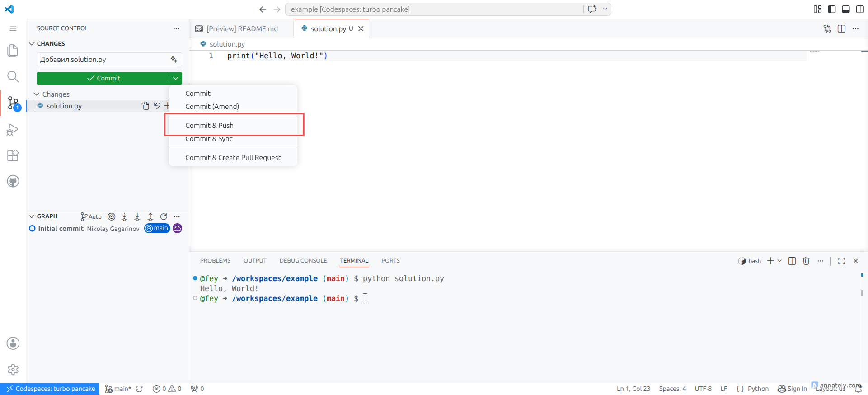Select the Initial commit row in Graph
Image resolution: width=868 pixels, height=395 pixels.
[108, 229]
